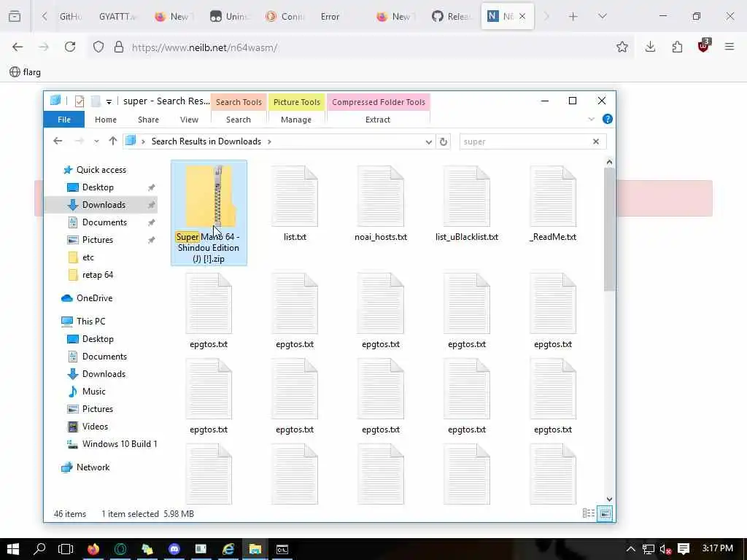Image resolution: width=747 pixels, height=560 pixels.
Task: Open the View ribbon tab
Action: click(189, 120)
